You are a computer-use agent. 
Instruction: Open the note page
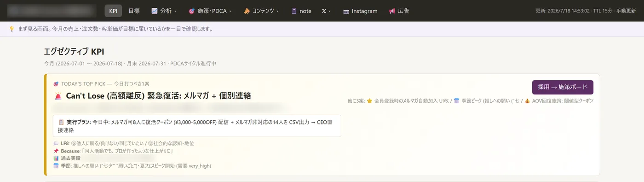301,11
